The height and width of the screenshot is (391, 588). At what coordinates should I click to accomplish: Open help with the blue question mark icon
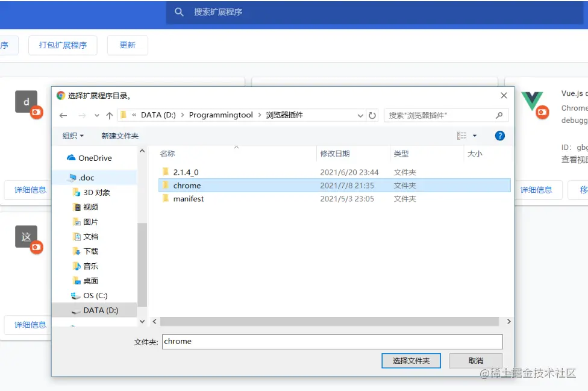pos(499,136)
